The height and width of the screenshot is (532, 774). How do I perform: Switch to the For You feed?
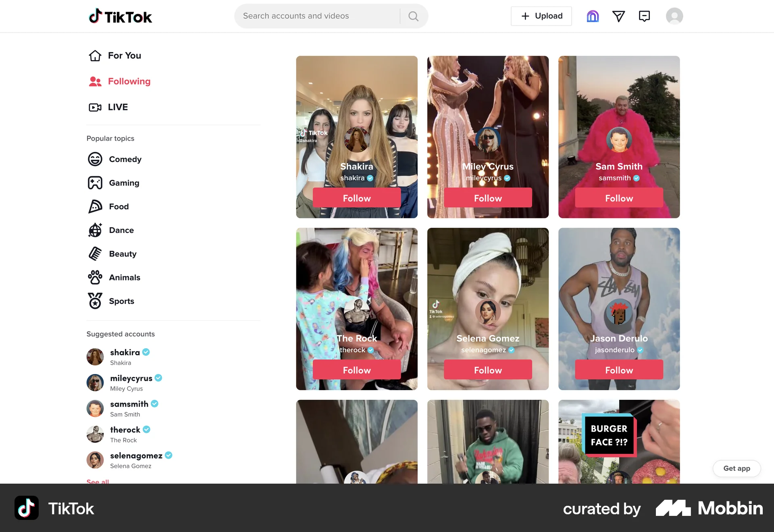pos(124,55)
